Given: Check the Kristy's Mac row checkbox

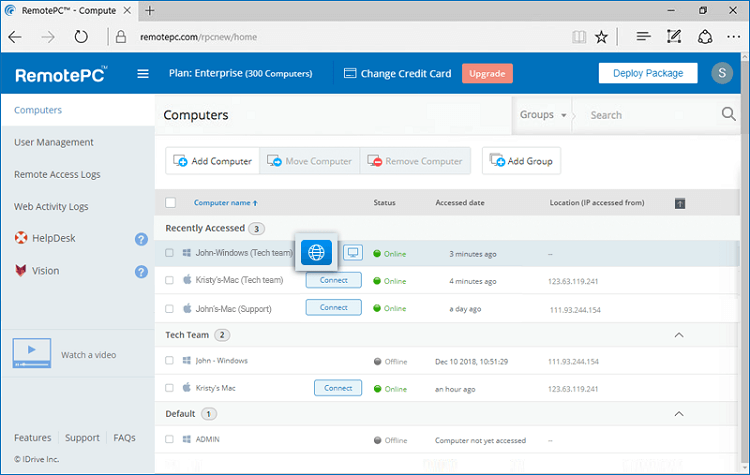Looking at the screenshot, I should [169, 388].
